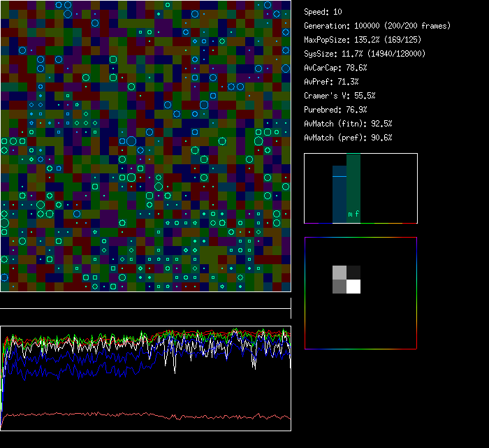Select the tall green bar in the histogram

[353, 185]
